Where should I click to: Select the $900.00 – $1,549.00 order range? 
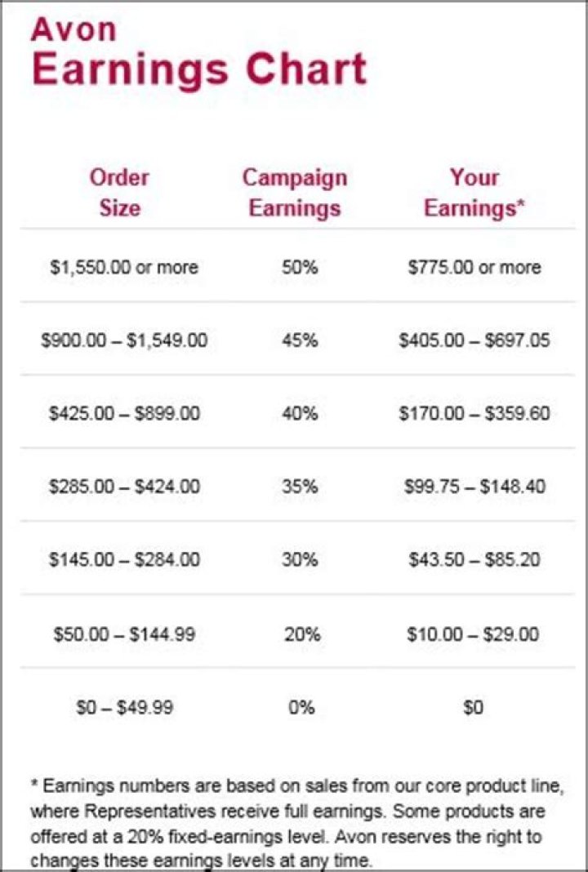124,340
